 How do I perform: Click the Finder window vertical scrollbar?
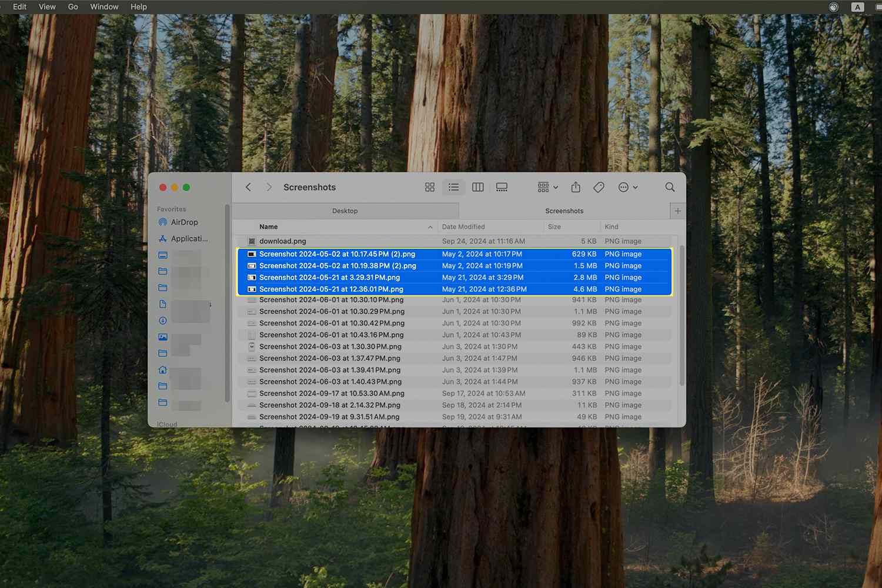(681, 316)
